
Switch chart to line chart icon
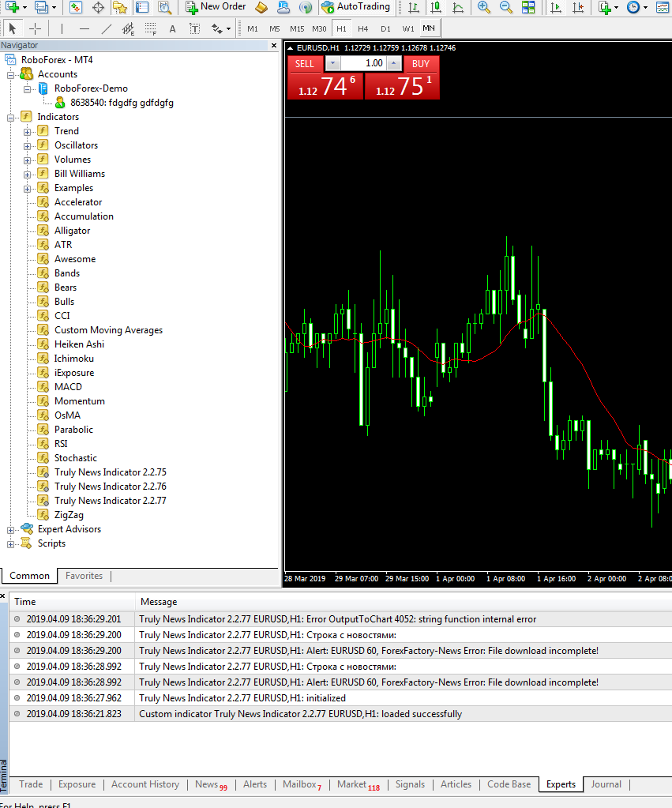[458, 7]
